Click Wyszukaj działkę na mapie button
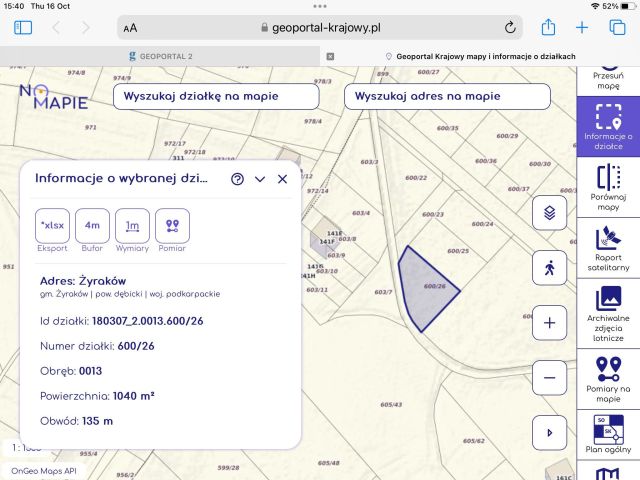Screen dimensions: 640x480 (216, 97)
